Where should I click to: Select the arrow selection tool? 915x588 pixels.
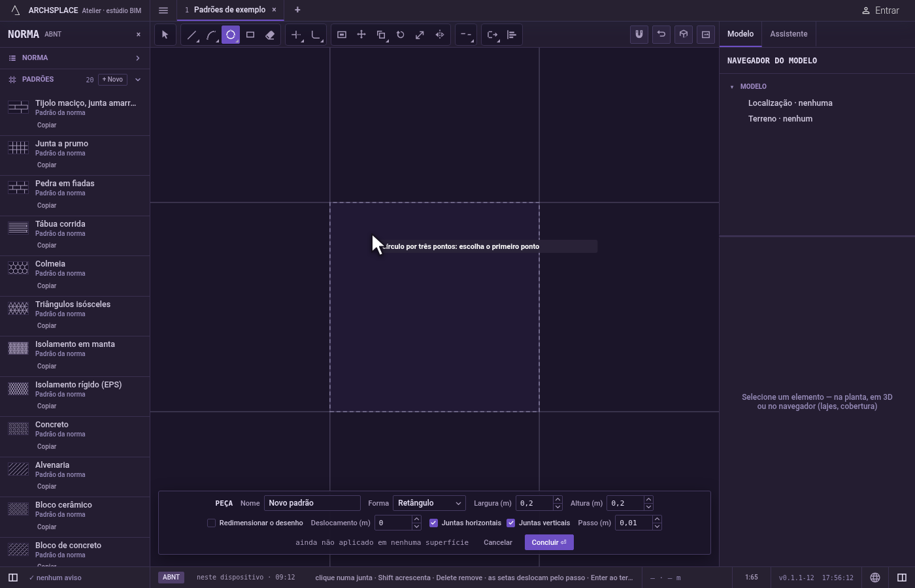click(x=165, y=35)
